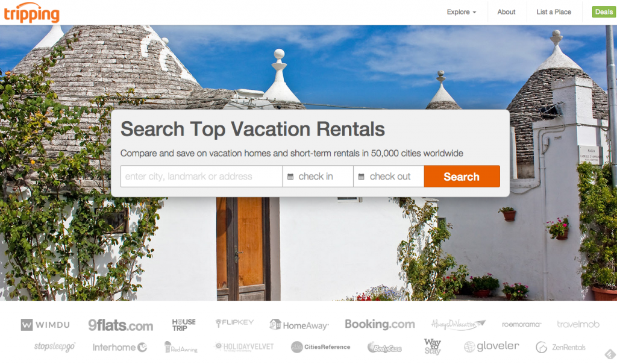Open the List a Place page
This screenshot has width=617, height=364.
point(554,12)
